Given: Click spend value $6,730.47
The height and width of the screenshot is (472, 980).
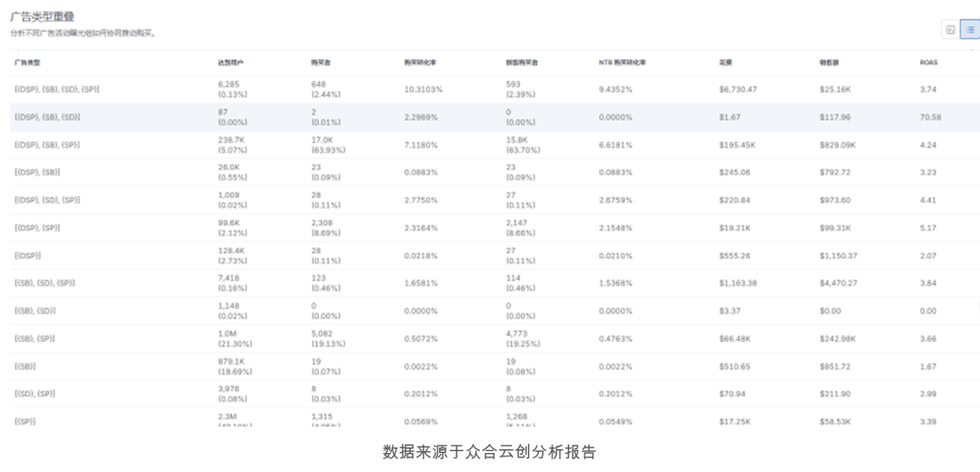Looking at the screenshot, I should [x=738, y=89].
